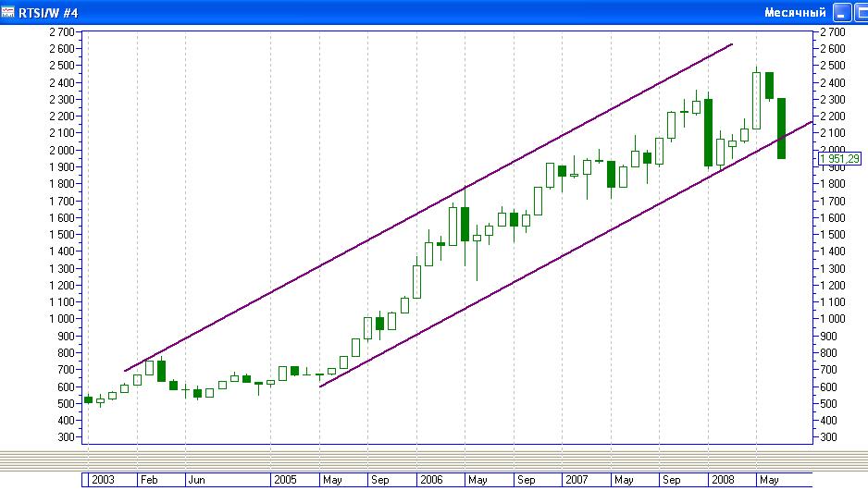Minimize the RTSI/W #4 chart window

coord(841,12)
